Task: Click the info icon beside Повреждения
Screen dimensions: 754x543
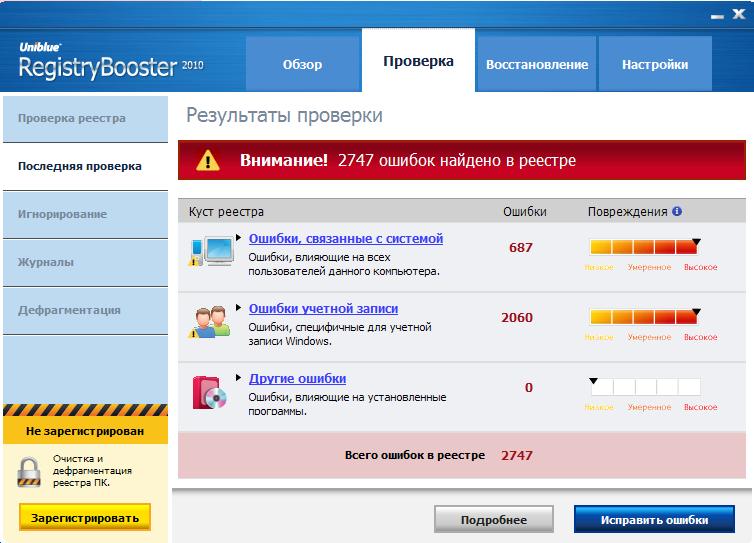Action: pos(677,212)
